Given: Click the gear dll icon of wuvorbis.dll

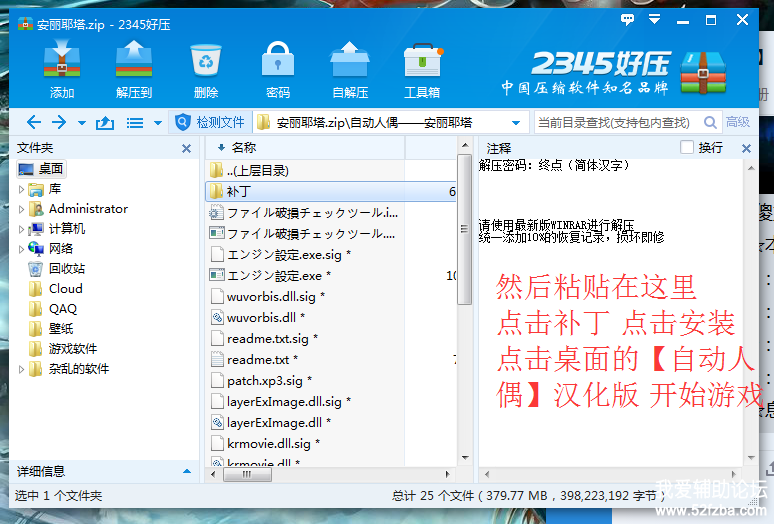Looking at the screenshot, I should [x=217, y=317].
